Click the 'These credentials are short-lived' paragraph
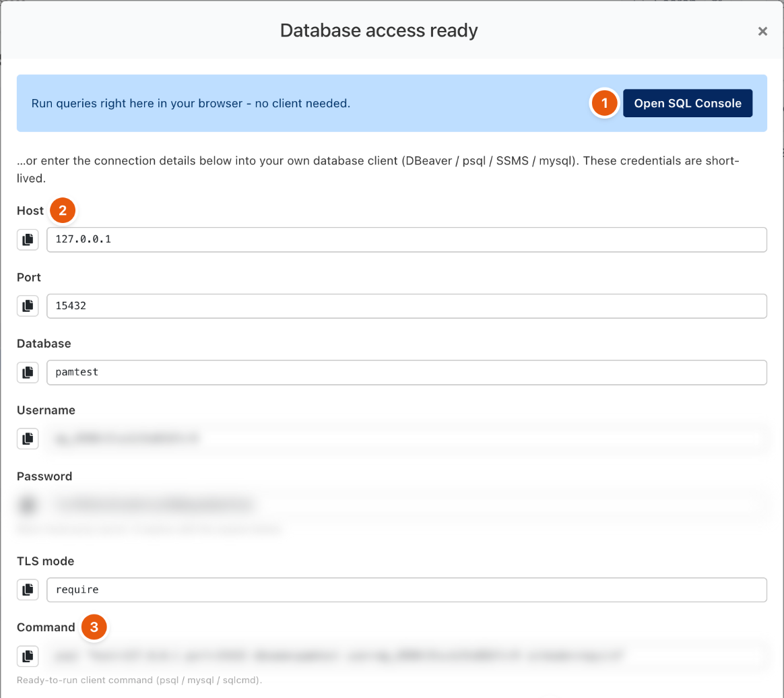The width and height of the screenshot is (784, 698). coord(378,170)
